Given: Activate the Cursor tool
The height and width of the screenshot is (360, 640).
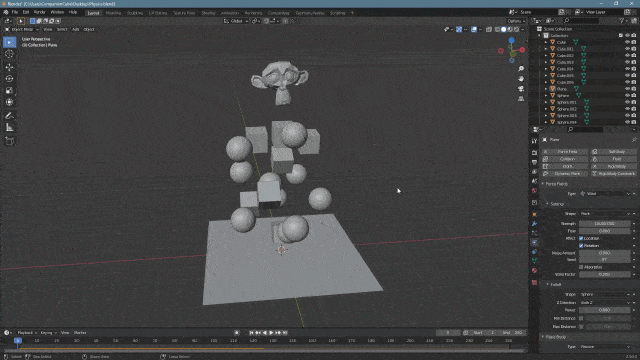Looking at the screenshot, I should point(9,53).
